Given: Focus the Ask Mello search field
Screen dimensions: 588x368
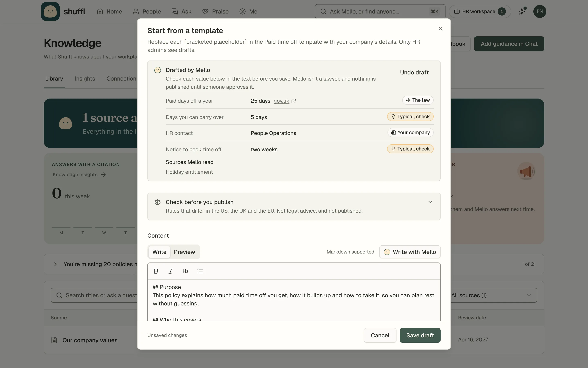Looking at the screenshot, I should coord(380,11).
